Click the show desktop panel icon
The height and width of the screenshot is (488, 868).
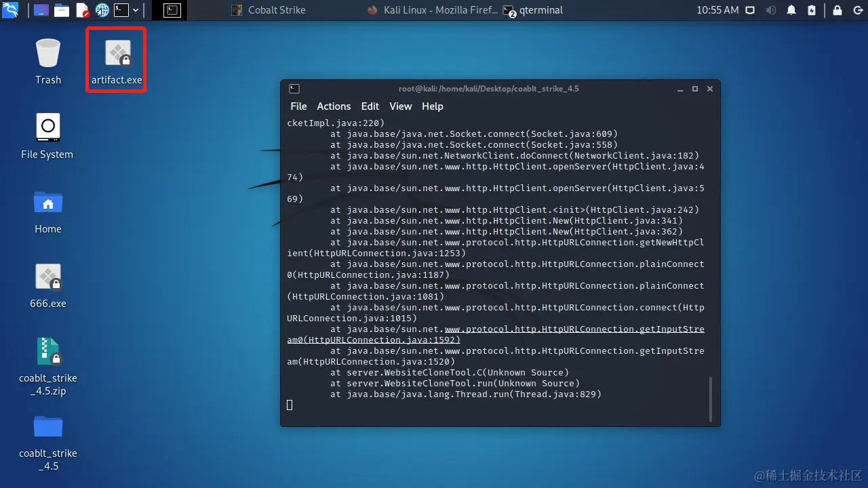tap(41, 10)
